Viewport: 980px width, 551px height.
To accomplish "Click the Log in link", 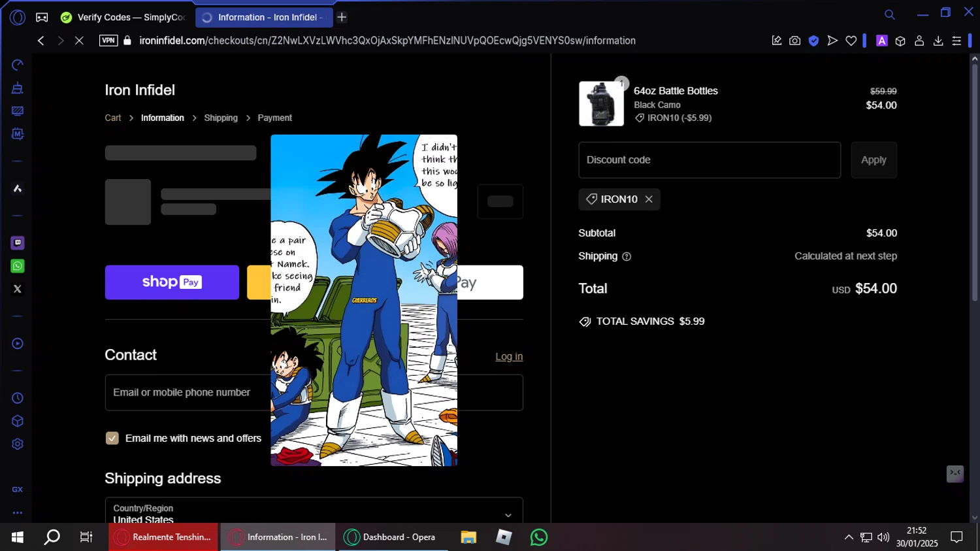I will pyautogui.click(x=508, y=357).
